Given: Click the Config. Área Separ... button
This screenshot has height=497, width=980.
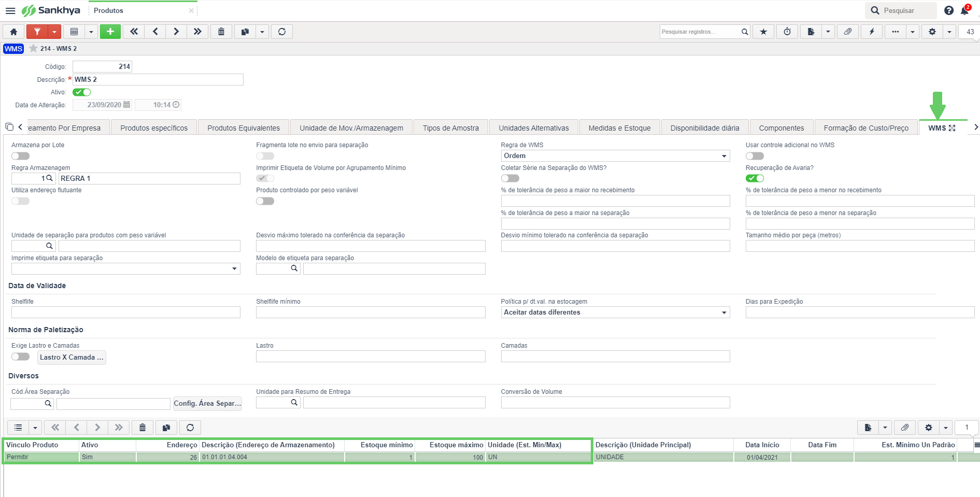Looking at the screenshot, I should (x=207, y=404).
